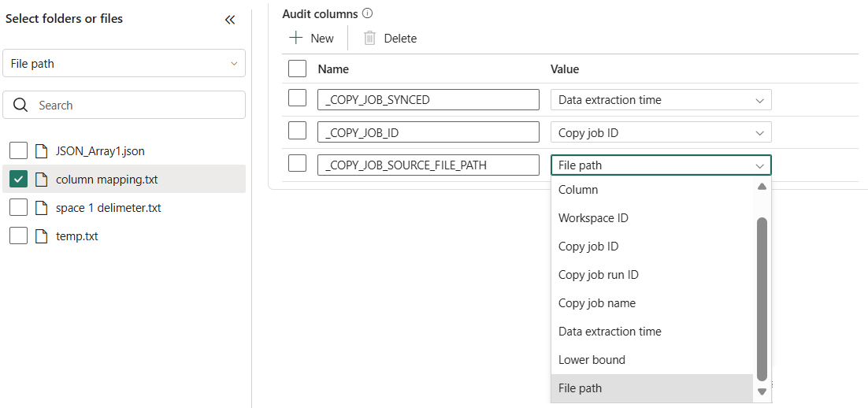Open the Data extraction time value dropdown

click(661, 100)
